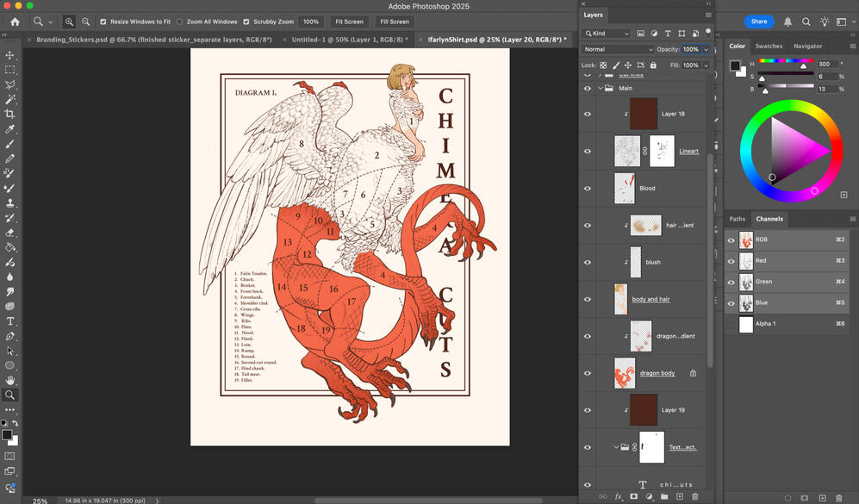Open the blend mode Normal dropdown
This screenshot has height=504, width=859.
(618, 50)
